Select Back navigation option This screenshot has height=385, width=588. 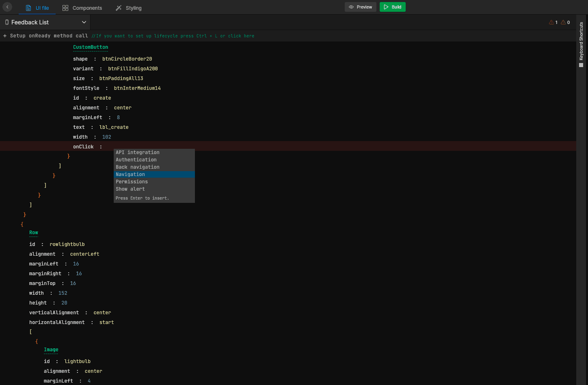154,167
